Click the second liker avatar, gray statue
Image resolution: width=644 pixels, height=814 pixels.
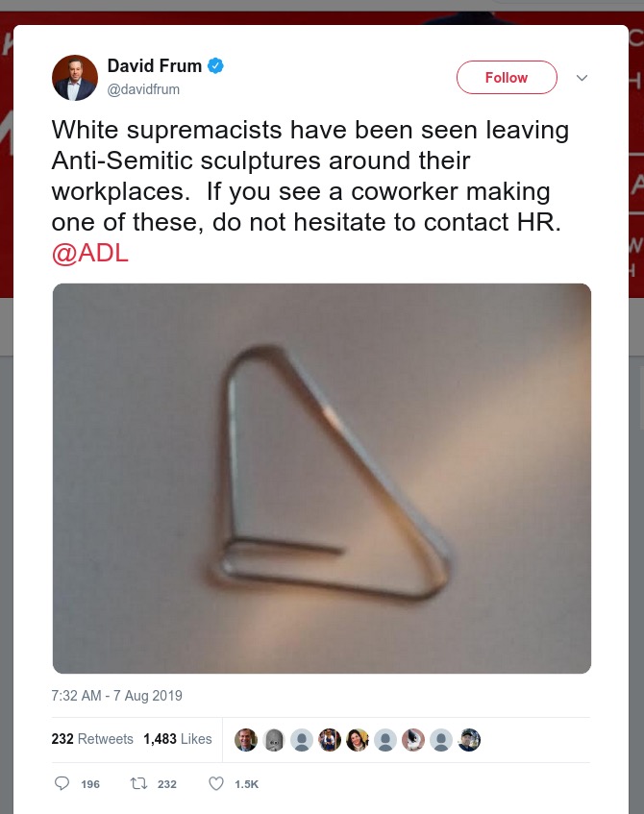point(274,739)
